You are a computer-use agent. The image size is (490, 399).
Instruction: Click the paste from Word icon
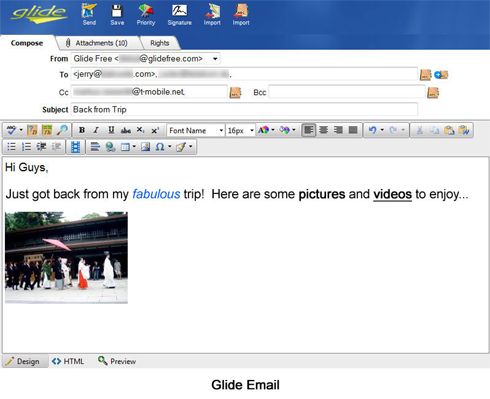pos(464,130)
